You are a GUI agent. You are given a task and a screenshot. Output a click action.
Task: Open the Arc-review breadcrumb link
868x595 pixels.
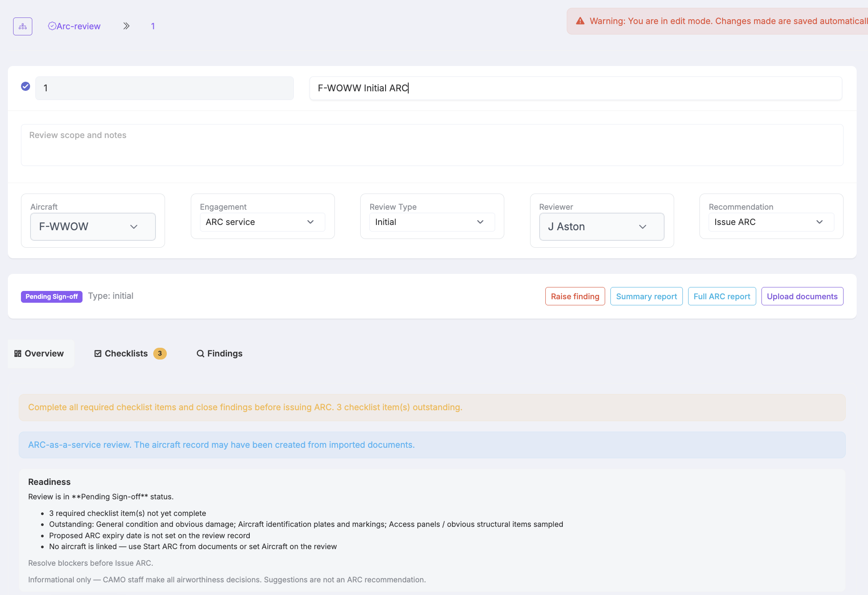(x=74, y=26)
